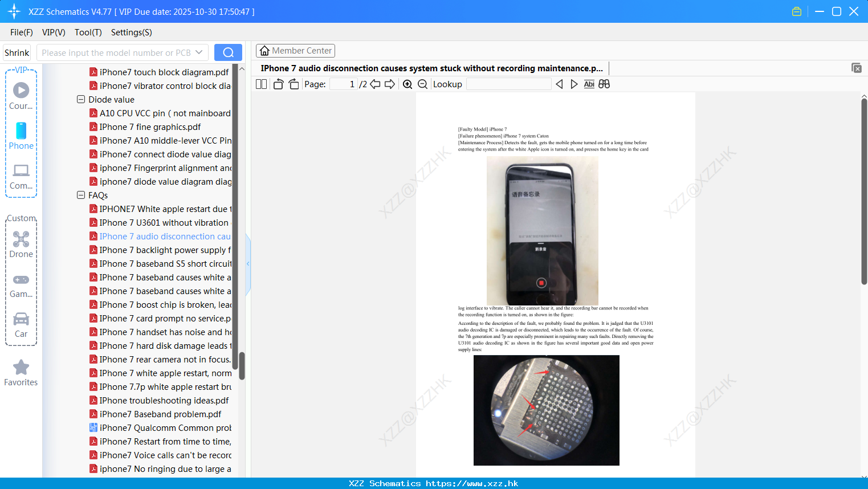Open the Game console category
Viewport: 868px width, 489px height.
[21, 286]
